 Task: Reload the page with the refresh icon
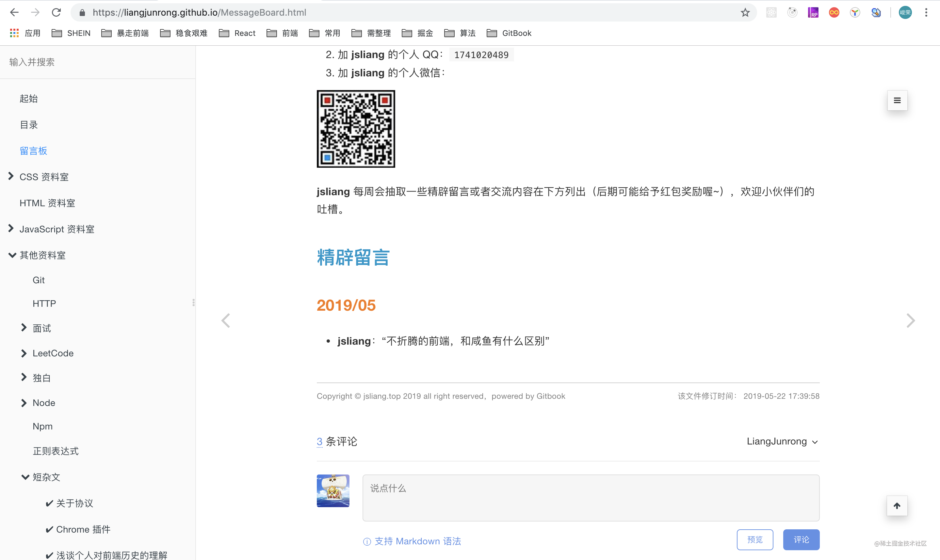pyautogui.click(x=56, y=12)
